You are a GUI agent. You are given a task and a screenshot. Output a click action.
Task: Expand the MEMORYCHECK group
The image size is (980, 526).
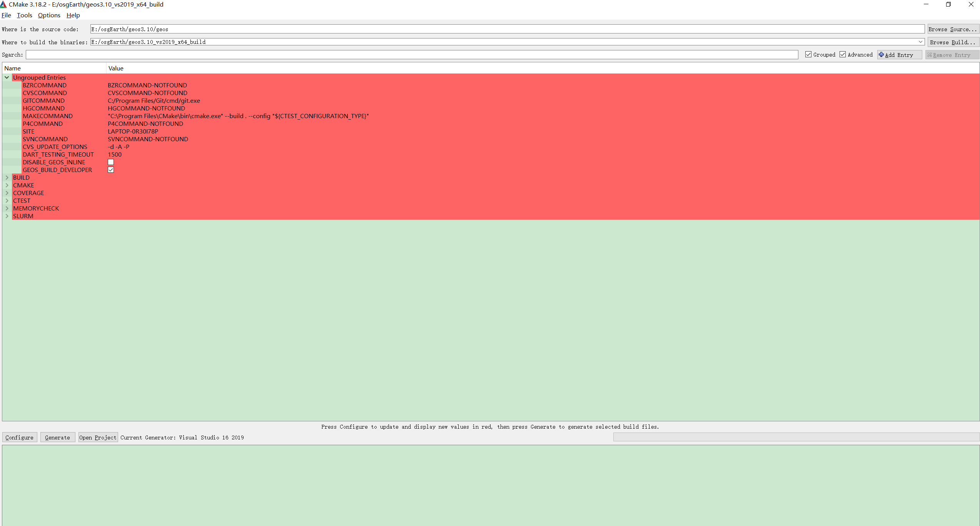coord(7,208)
